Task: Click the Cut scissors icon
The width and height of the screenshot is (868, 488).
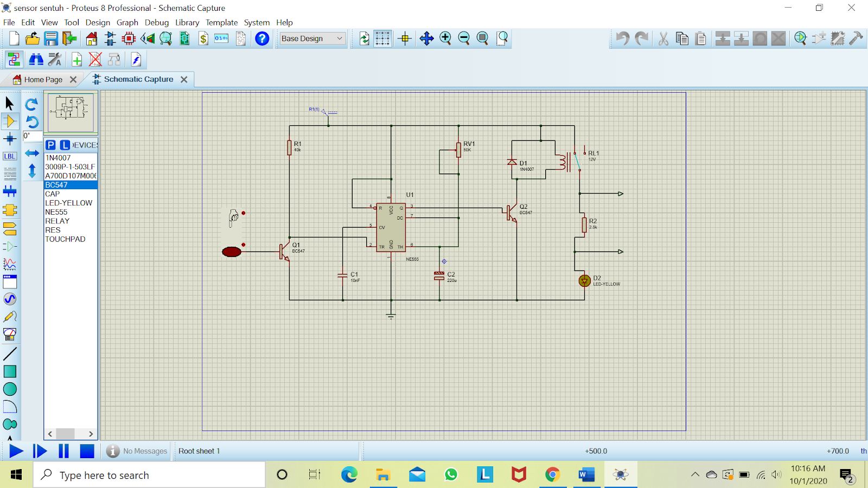Action: pyautogui.click(x=663, y=38)
